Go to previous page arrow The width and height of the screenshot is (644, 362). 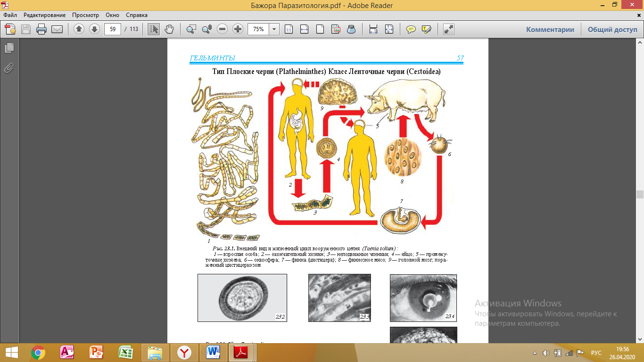coord(79,29)
